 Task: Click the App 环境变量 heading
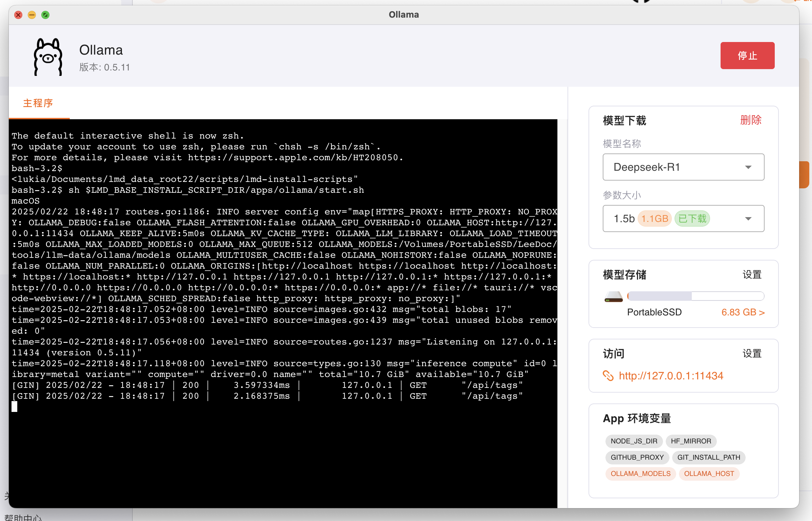pyautogui.click(x=637, y=419)
